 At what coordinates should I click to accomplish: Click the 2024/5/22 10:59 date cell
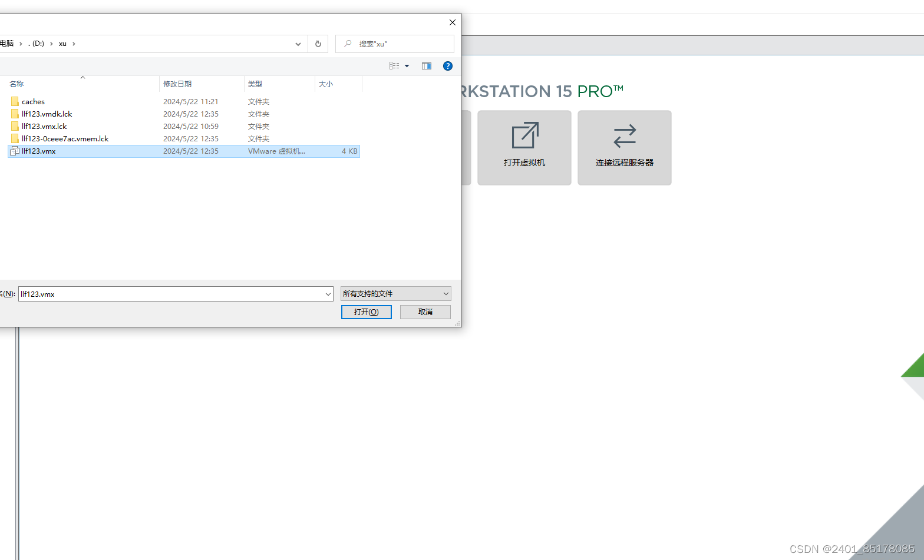191,127
